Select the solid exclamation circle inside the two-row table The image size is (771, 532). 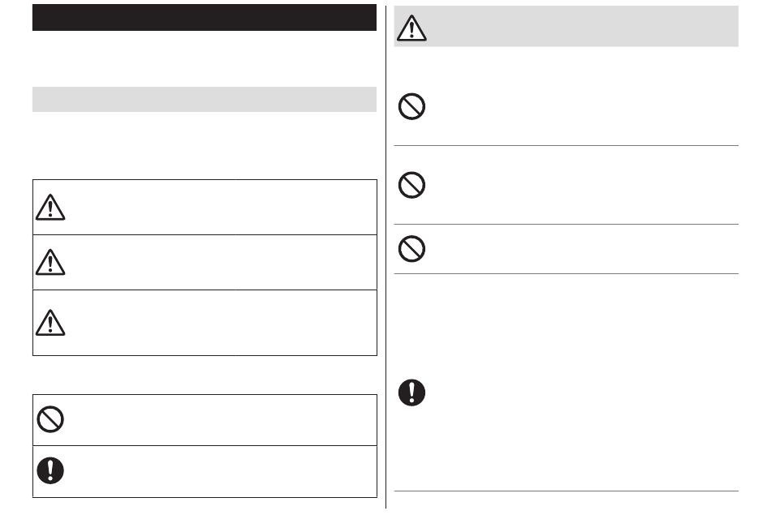pyautogui.click(x=50, y=470)
